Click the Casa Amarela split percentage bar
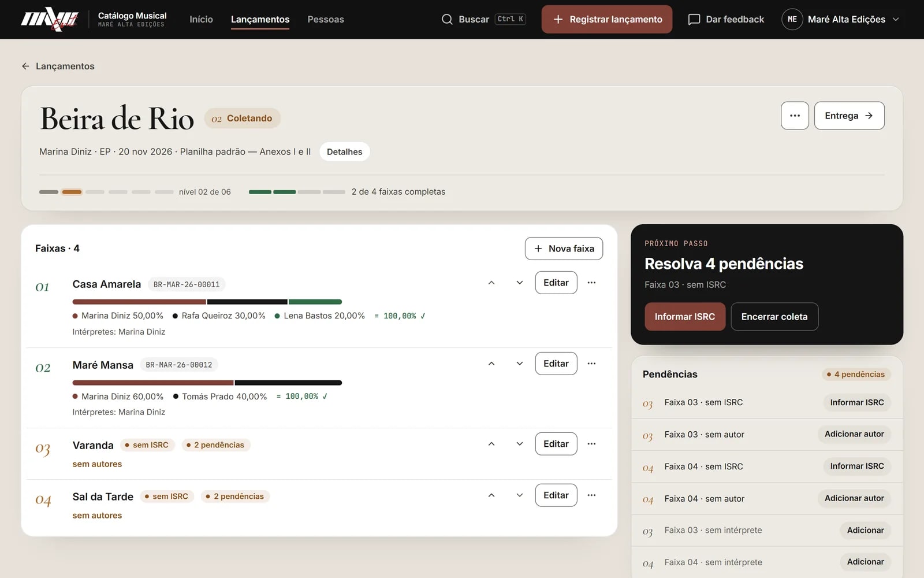The width and height of the screenshot is (924, 578). click(207, 302)
